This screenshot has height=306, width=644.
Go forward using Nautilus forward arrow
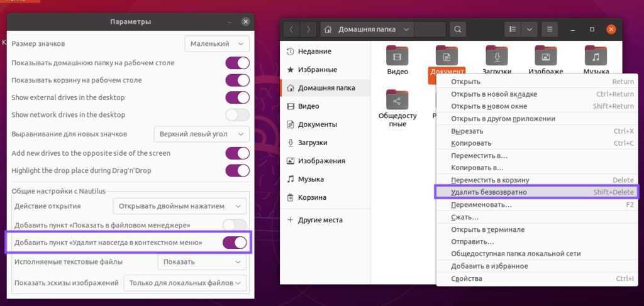307,30
